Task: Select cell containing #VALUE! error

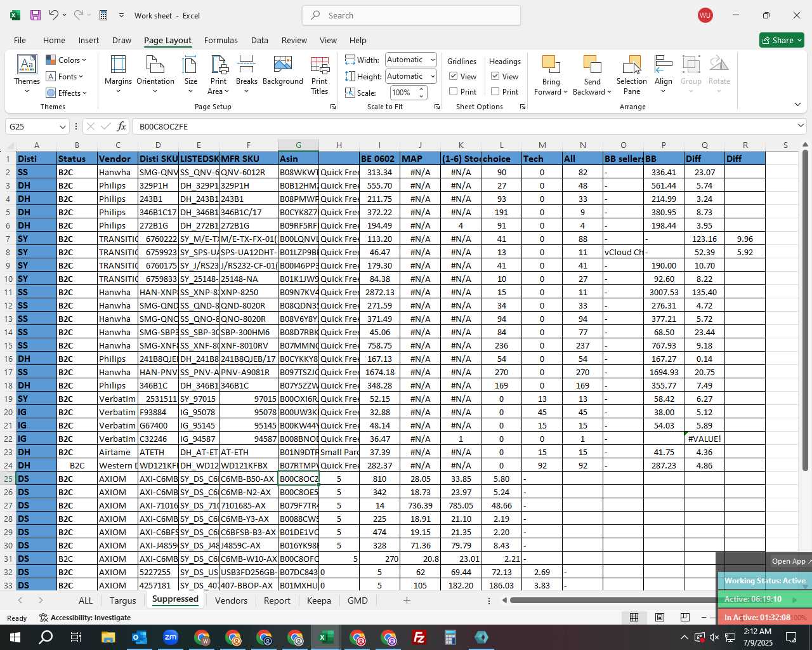Action: click(704, 439)
